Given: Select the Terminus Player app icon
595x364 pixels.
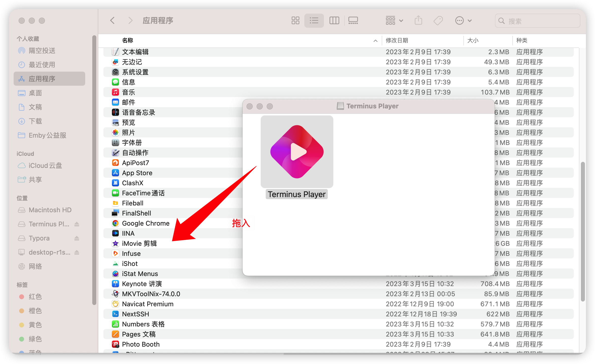Looking at the screenshot, I should (297, 152).
